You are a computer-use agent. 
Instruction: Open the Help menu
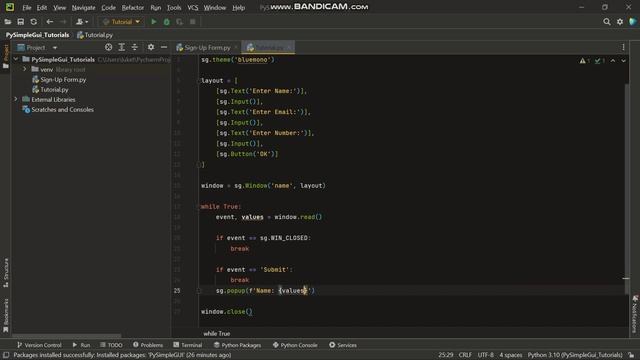[238, 8]
